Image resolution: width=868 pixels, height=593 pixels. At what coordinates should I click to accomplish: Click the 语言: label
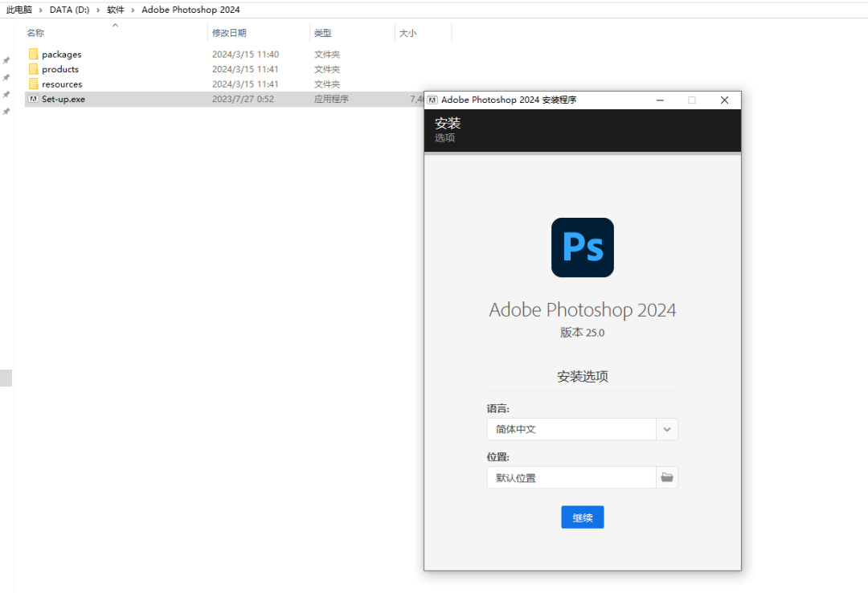(x=497, y=409)
